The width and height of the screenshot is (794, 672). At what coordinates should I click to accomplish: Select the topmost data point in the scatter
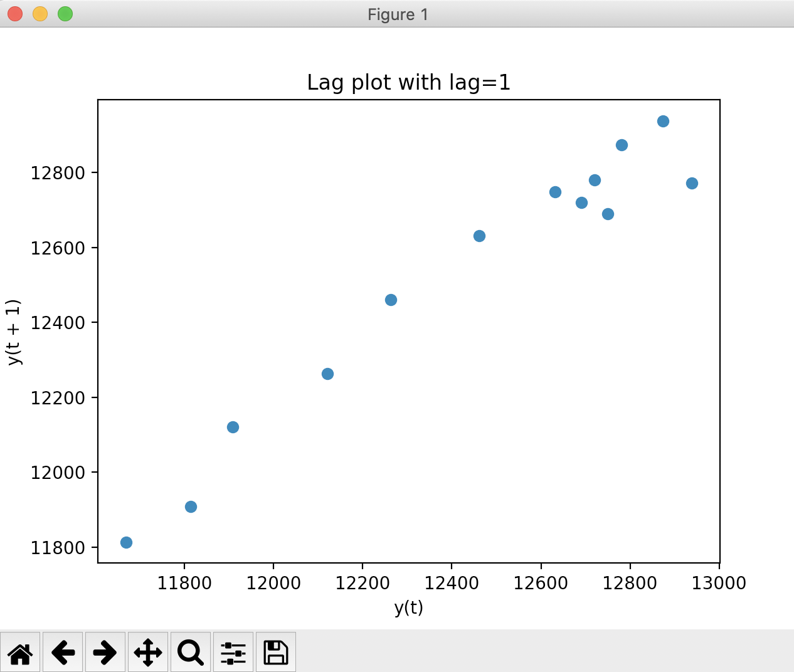(x=663, y=121)
